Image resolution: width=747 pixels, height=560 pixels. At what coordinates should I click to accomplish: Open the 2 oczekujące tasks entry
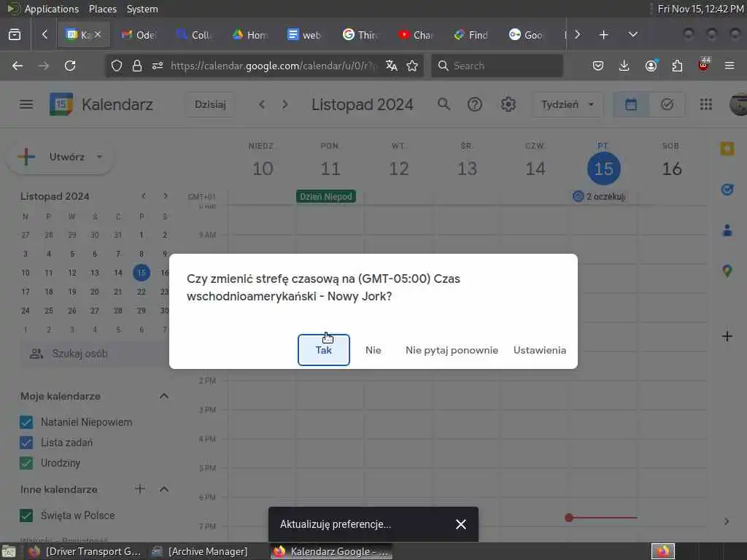point(600,197)
